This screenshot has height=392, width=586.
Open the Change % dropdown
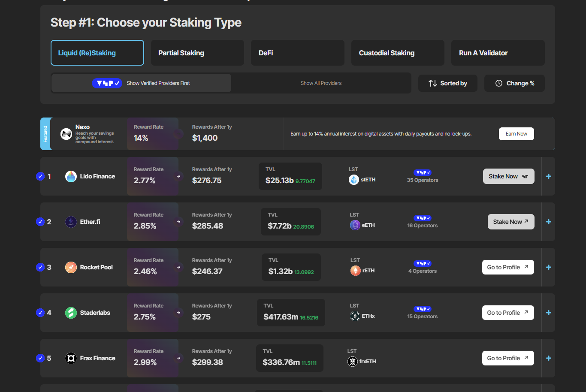514,83
